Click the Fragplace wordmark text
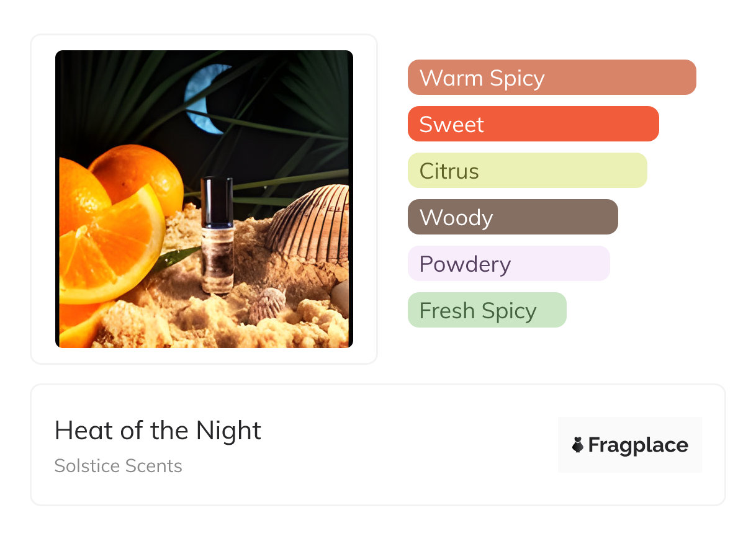 637,445
